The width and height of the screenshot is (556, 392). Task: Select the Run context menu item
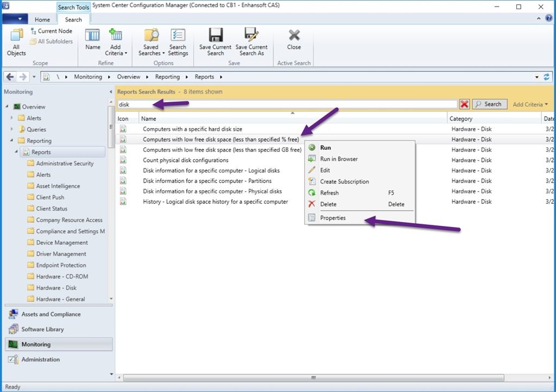[360, 148]
